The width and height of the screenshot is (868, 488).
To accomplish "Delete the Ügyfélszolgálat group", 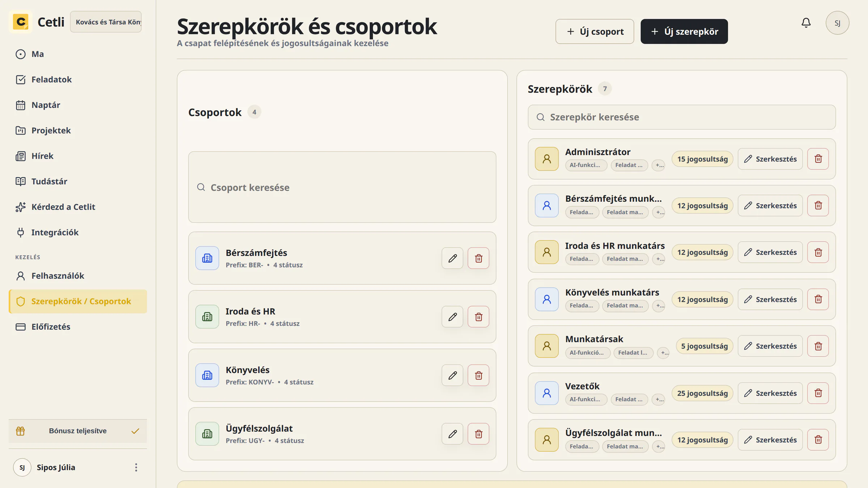I will click(x=478, y=434).
